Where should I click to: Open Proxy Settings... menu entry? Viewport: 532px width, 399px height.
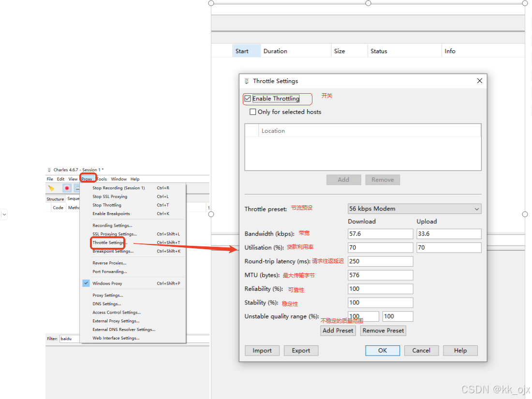[x=133, y=295]
